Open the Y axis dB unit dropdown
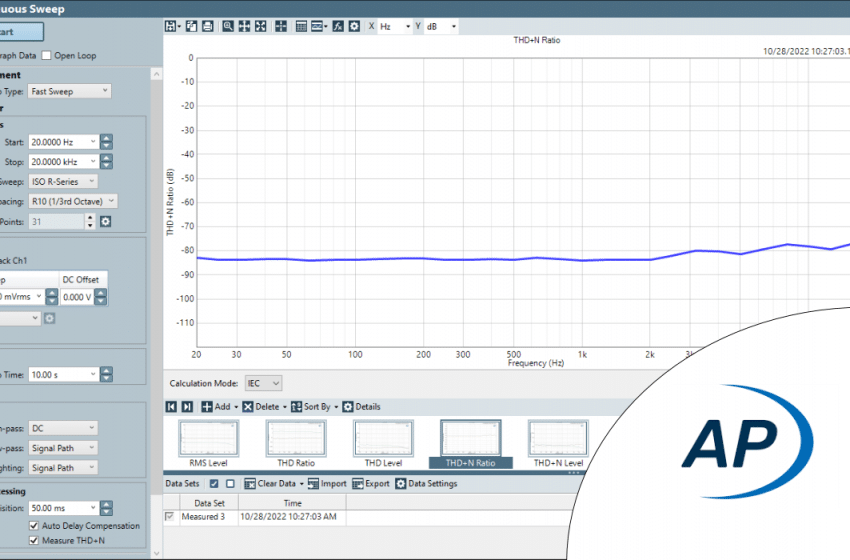Image resolution: width=850 pixels, height=560 pixels. [x=441, y=26]
